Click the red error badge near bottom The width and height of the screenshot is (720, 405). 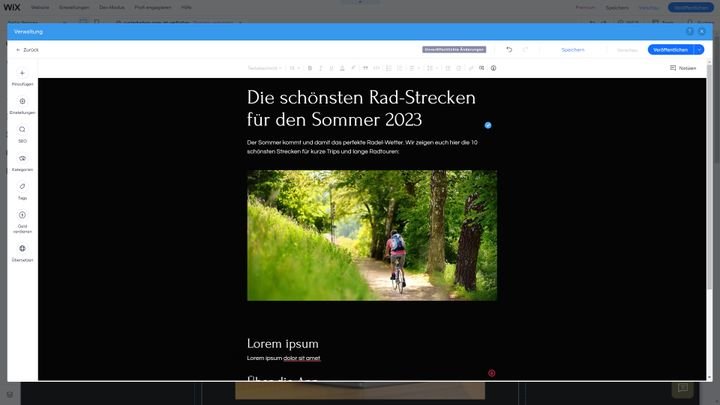491,373
